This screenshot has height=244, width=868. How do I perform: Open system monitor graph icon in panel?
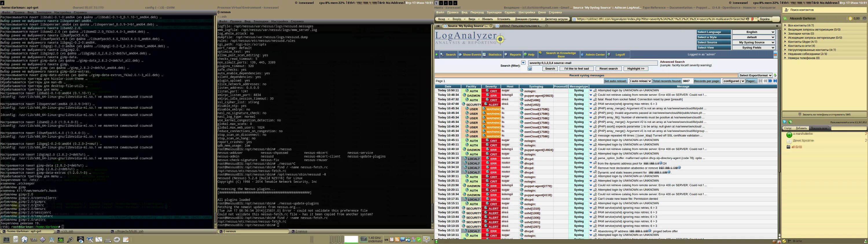[61, 240]
